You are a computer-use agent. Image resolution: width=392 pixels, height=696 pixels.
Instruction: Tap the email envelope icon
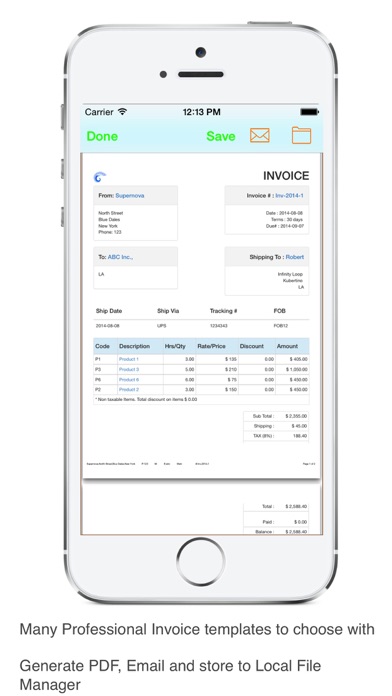pyautogui.click(x=260, y=135)
